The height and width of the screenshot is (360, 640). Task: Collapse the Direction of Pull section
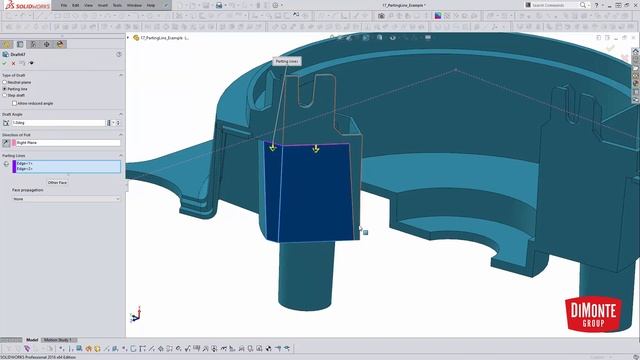[121, 135]
